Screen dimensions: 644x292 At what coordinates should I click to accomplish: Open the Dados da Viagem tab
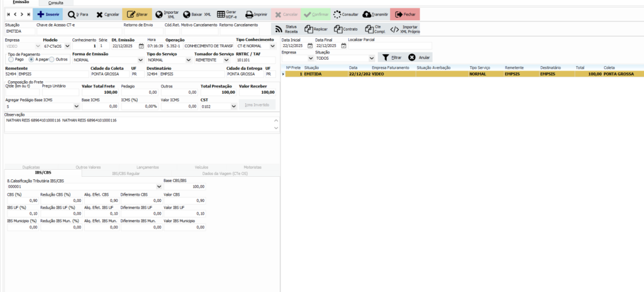(x=224, y=172)
